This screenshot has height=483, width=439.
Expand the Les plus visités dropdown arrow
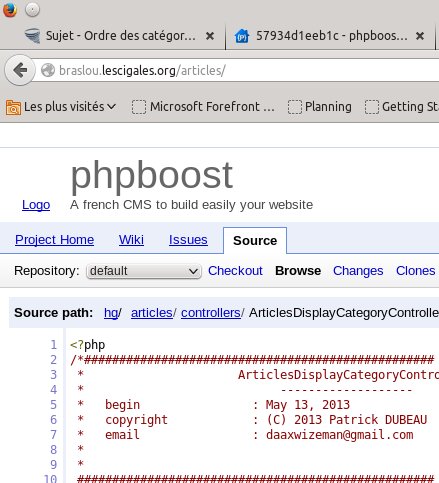pos(112,107)
